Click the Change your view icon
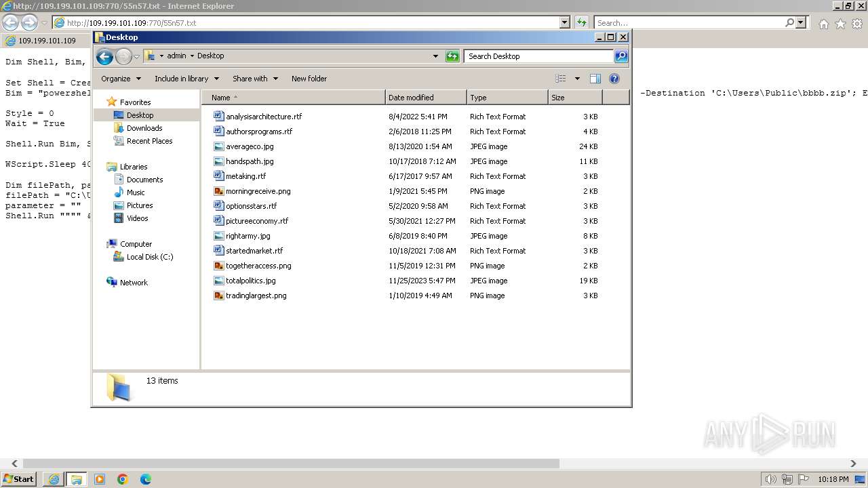The height and width of the screenshot is (488, 868). [561, 79]
